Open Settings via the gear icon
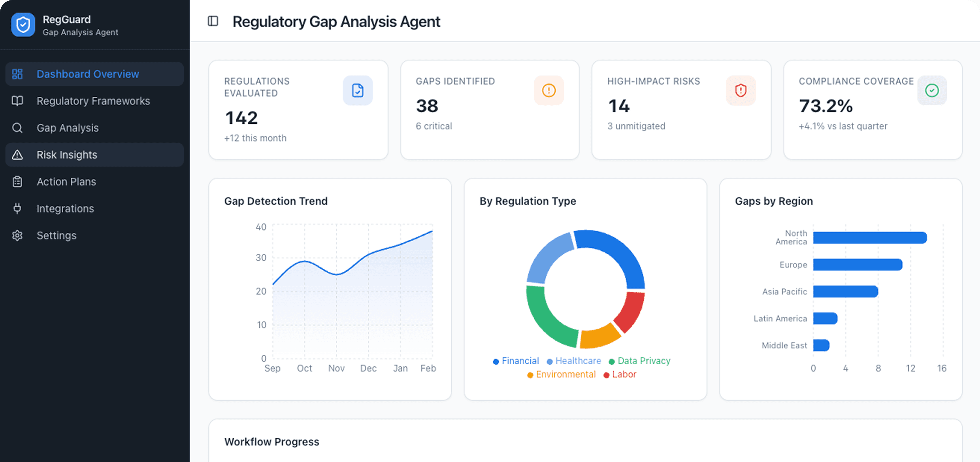980x462 pixels. [17, 235]
